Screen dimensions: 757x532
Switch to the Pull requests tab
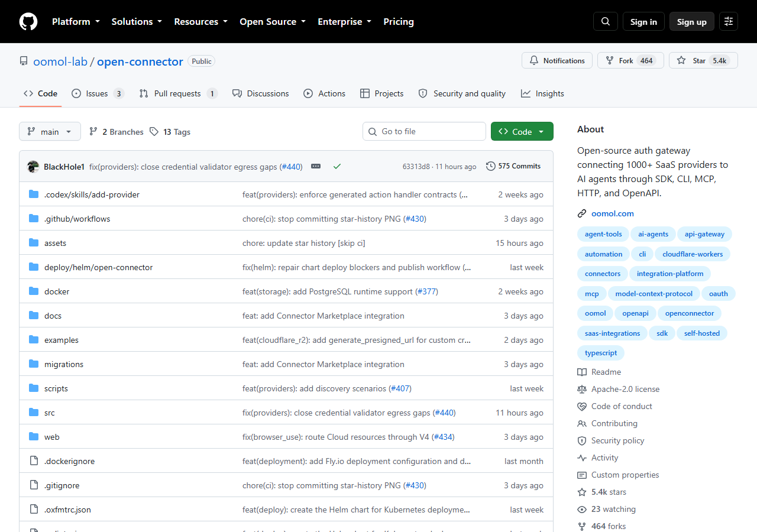point(179,93)
